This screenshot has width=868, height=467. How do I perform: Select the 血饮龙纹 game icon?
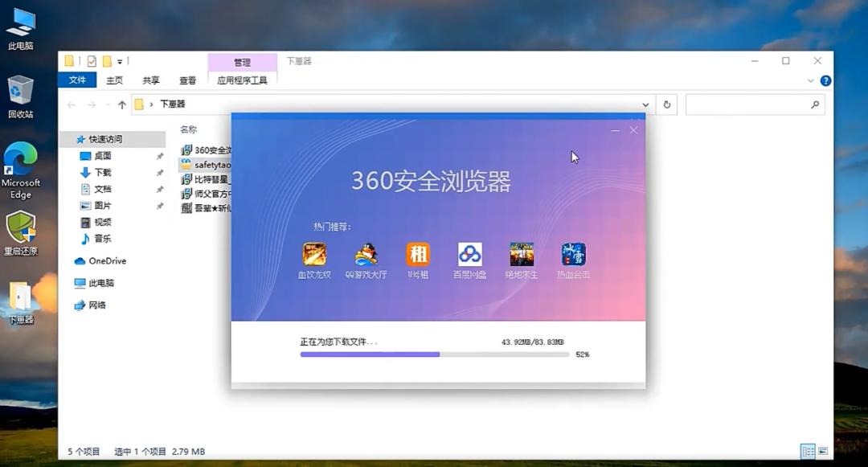tap(313, 253)
